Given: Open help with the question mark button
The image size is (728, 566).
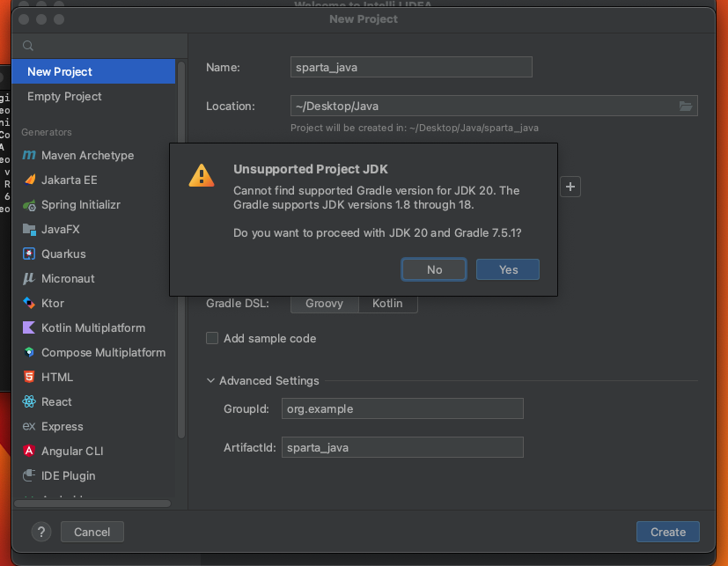Looking at the screenshot, I should (41, 532).
